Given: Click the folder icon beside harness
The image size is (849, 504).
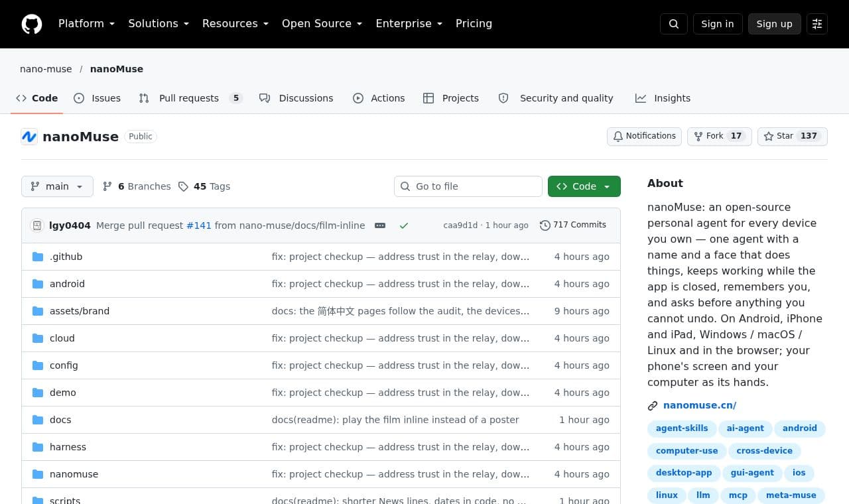Looking at the screenshot, I should coord(38,447).
